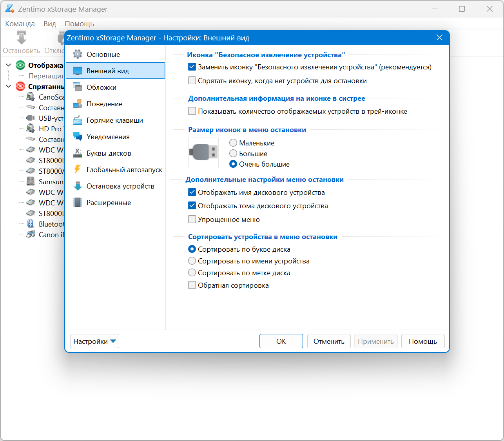Click the Bluetooth device icon in tree
The height and width of the screenshot is (441, 504).
pyautogui.click(x=31, y=224)
